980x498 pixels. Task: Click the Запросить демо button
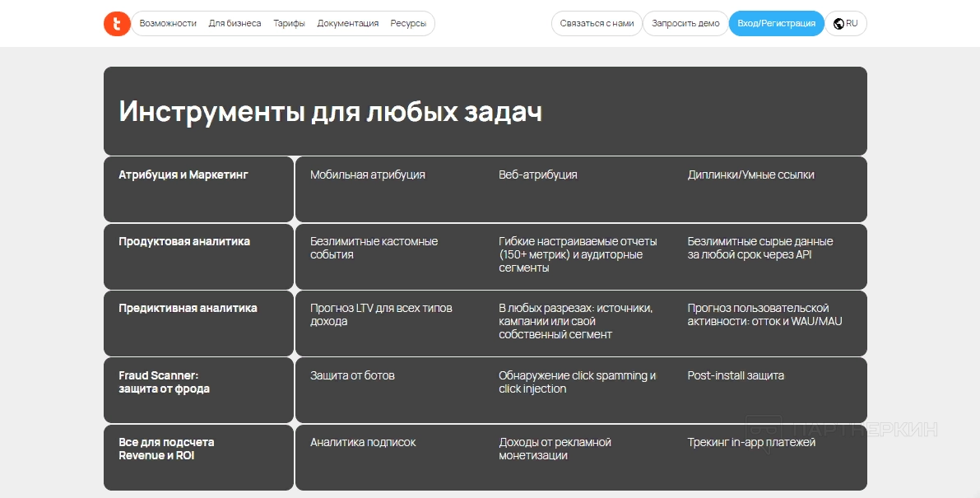[x=685, y=24]
